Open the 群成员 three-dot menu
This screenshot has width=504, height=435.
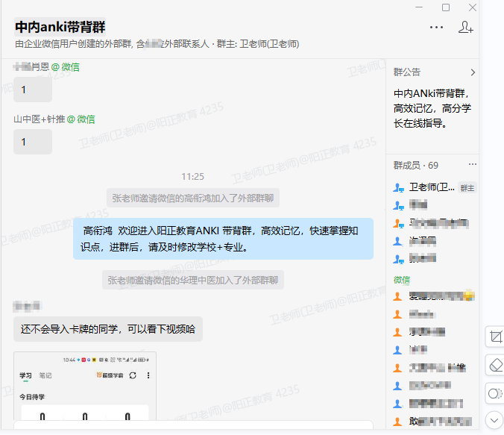[472, 164]
